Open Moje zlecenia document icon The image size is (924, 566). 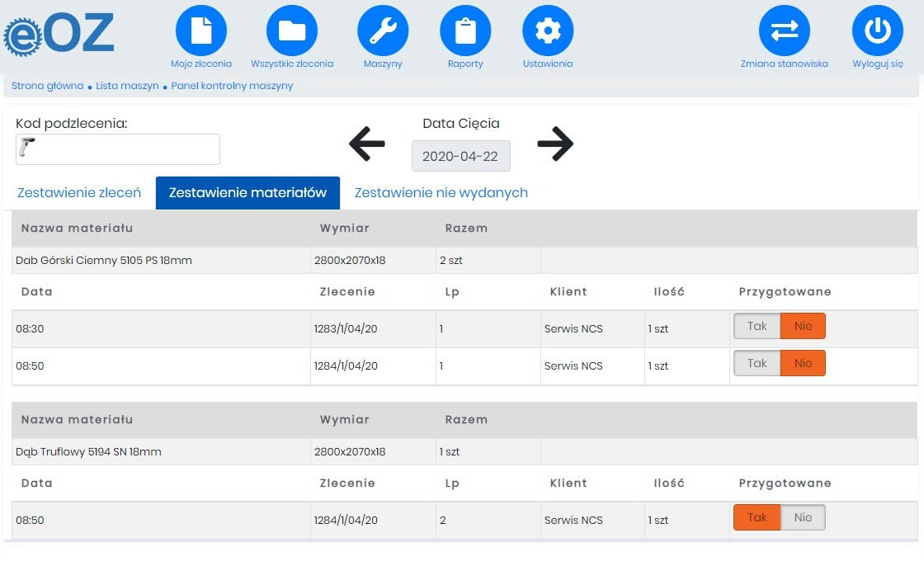(200, 31)
